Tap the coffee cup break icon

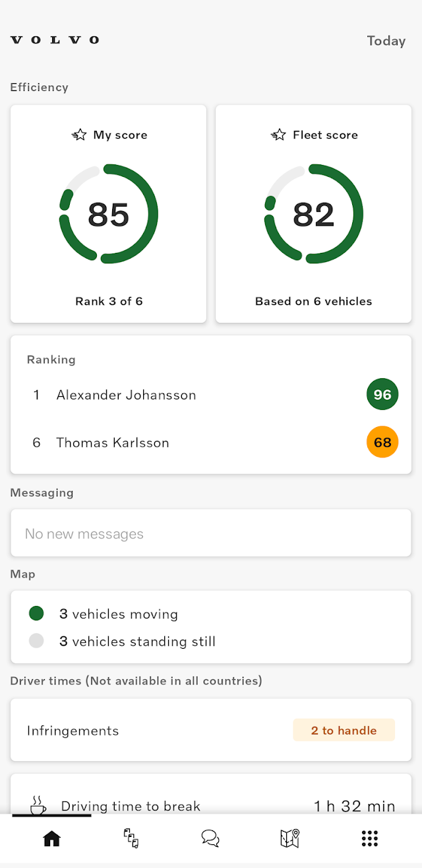pos(38,805)
